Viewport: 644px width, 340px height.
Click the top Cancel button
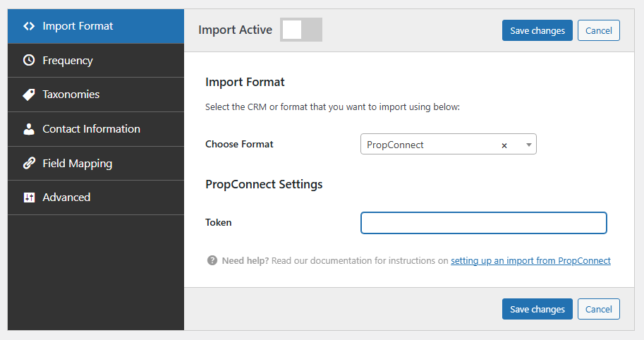(x=598, y=30)
